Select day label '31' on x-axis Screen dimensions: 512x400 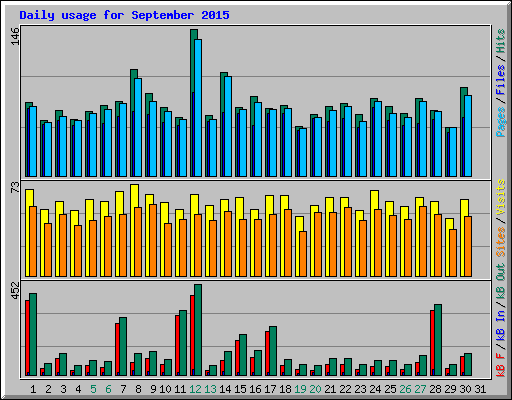(480, 389)
